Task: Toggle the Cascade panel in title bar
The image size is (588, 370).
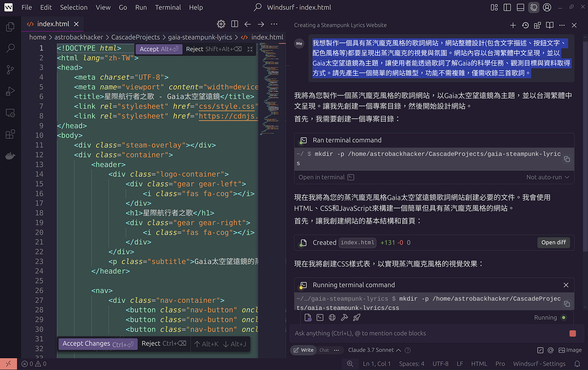Action: (x=534, y=7)
